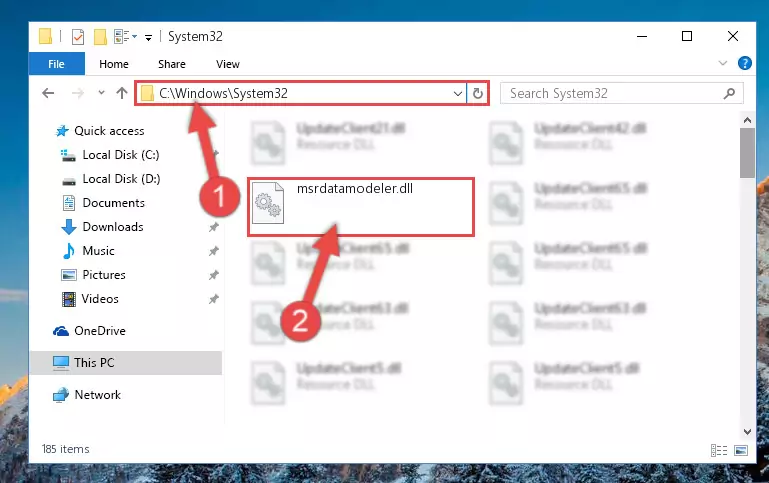
Task: Open the recent locations dropdown
Action: [101, 93]
